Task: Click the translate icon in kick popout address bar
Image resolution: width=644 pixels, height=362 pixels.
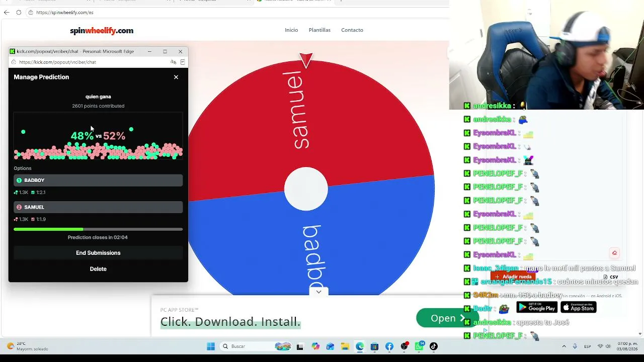Action: (x=173, y=62)
